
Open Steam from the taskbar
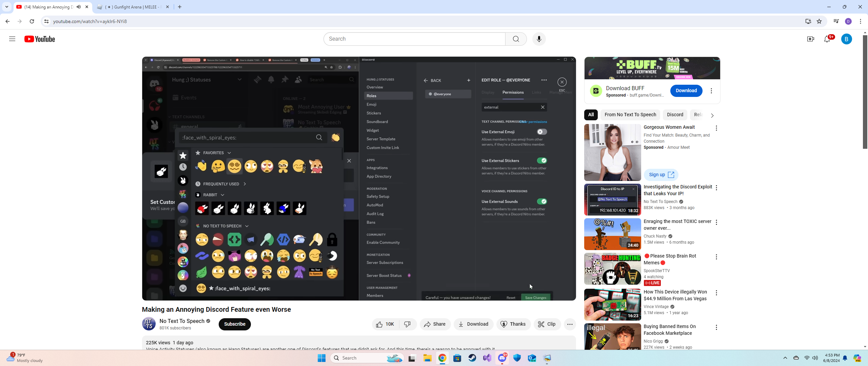tap(472, 358)
